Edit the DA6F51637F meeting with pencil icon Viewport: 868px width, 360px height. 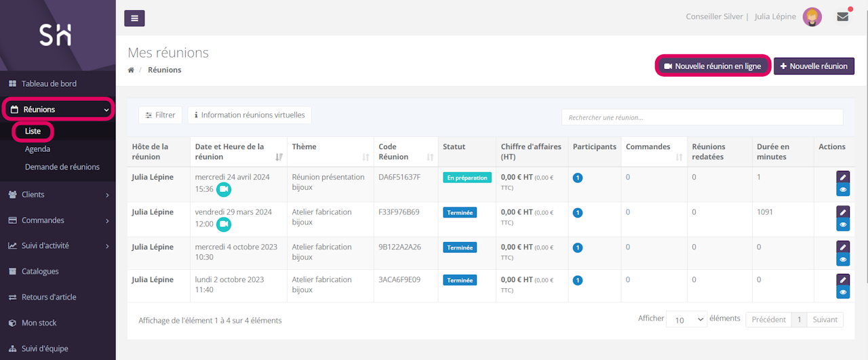coord(843,177)
